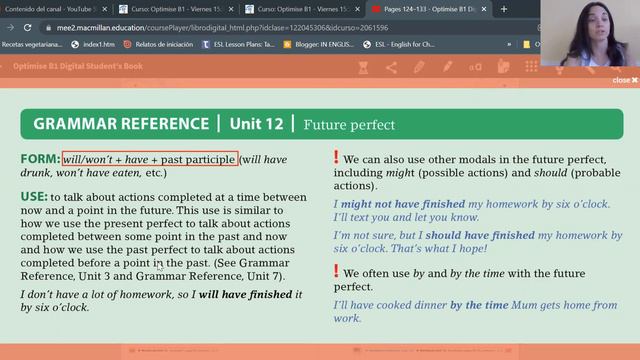Click "by the time" bold blue phrase

click(479, 305)
